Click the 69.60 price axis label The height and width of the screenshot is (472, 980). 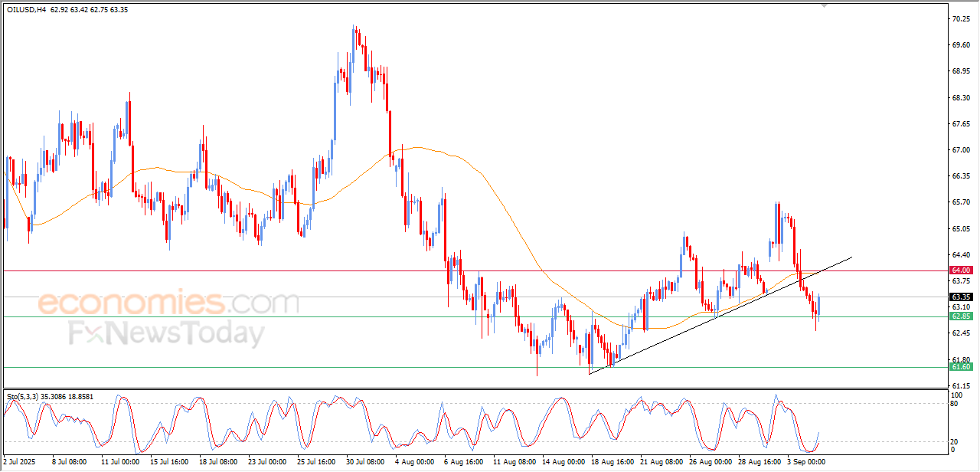coord(962,45)
